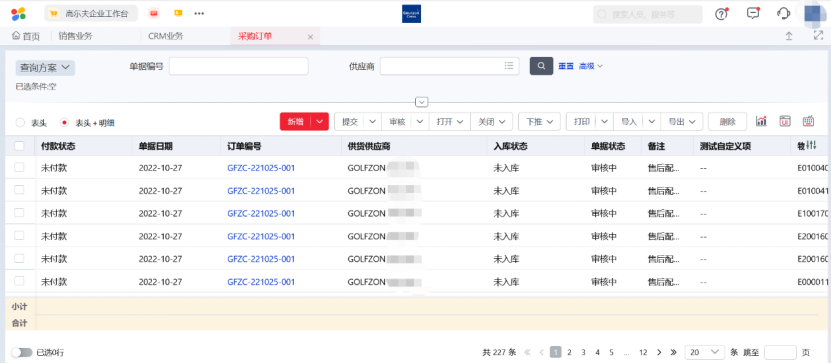Screen dimensions: 831x364
Task: Open the red card app icon
Action: (x=154, y=13)
